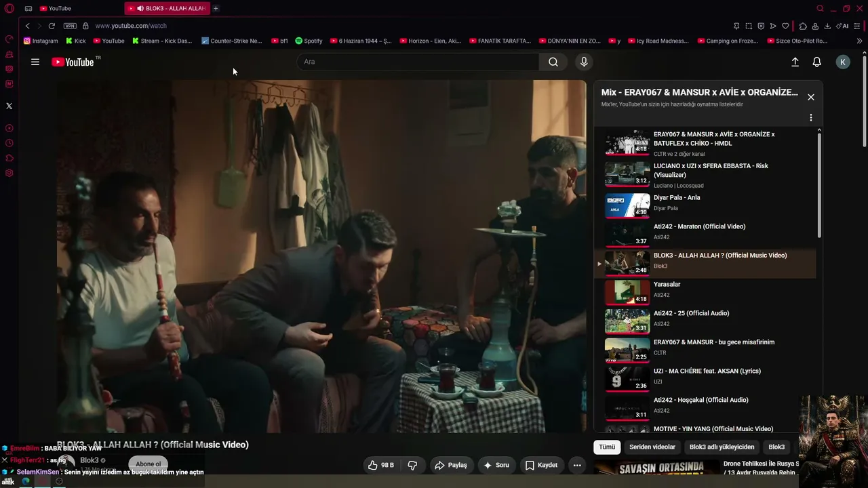The width and height of the screenshot is (868, 488).
Task: Go back in browser history
Action: (27, 26)
